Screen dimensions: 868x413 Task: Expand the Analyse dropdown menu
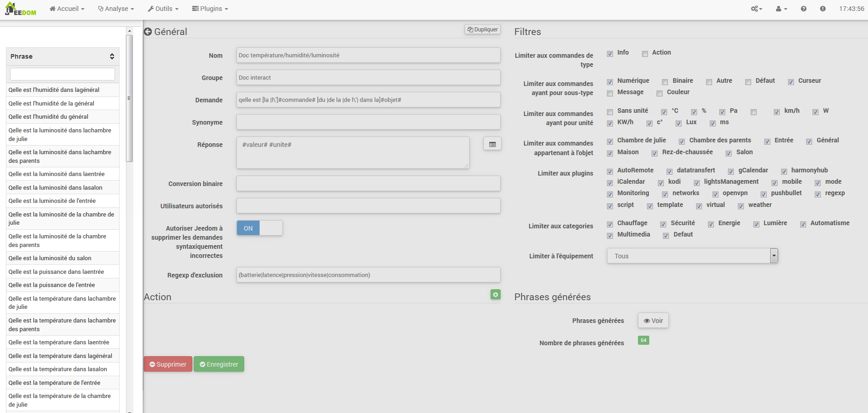[116, 9]
